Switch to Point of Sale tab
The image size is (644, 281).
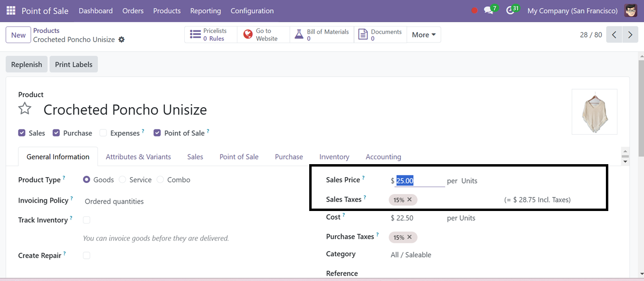coord(239,156)
